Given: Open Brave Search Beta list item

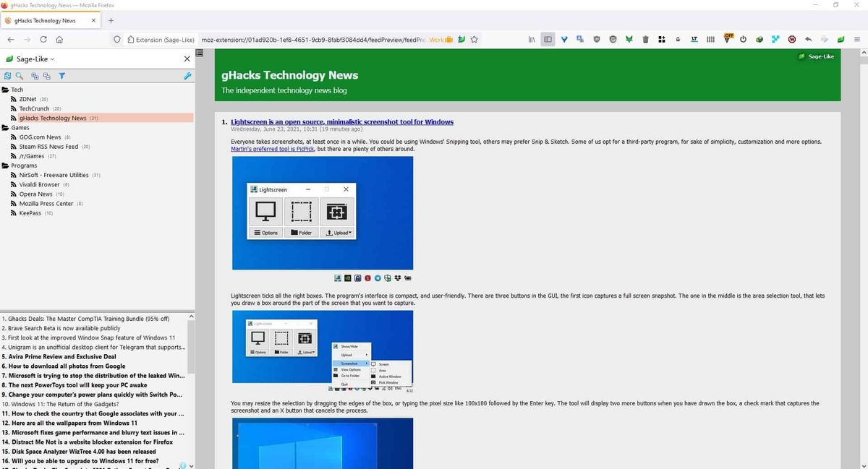Looking at the screenshot, I should pyautogui.click(x=61, y=328).
